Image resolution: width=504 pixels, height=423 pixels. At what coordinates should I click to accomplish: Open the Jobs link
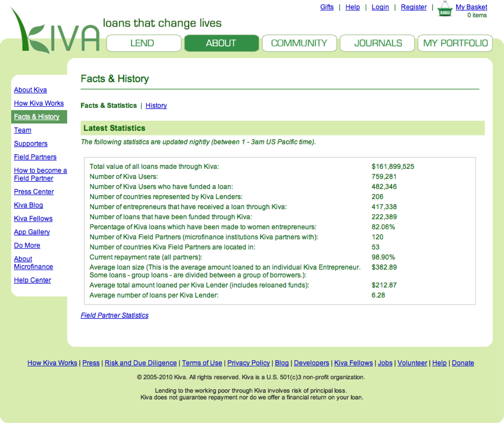pos(385,363)
